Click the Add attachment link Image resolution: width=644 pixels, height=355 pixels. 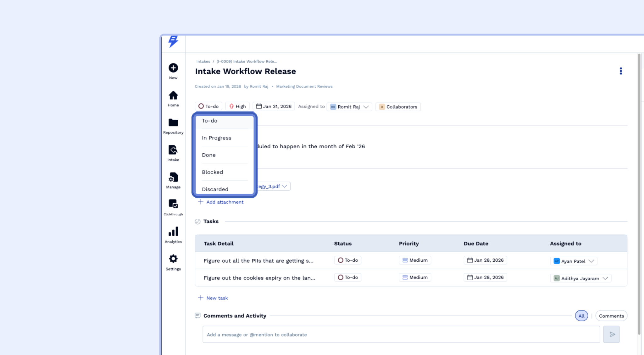pos(225,202)
